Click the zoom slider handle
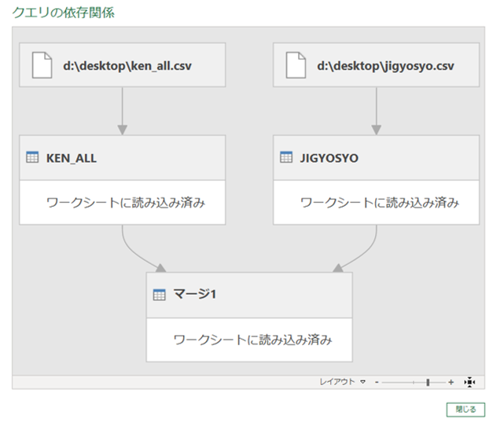The image size is (504, 426). click(x=428, y=382)
